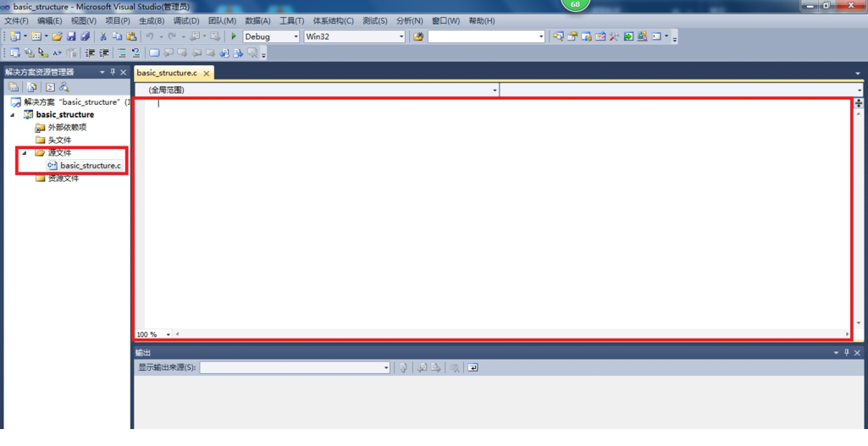Select the 解决方案 "basic_structure" root node
The image size is (868, 446).
tap(71, 102)
